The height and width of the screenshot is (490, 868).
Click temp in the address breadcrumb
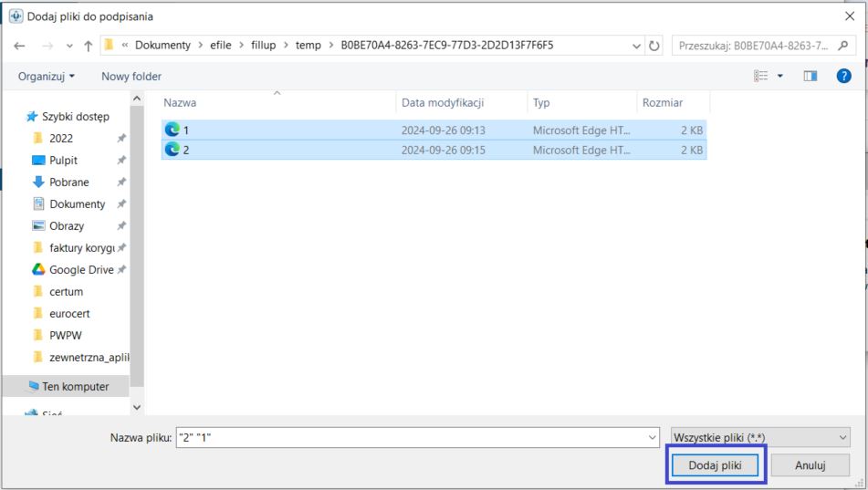pos(309,46)
